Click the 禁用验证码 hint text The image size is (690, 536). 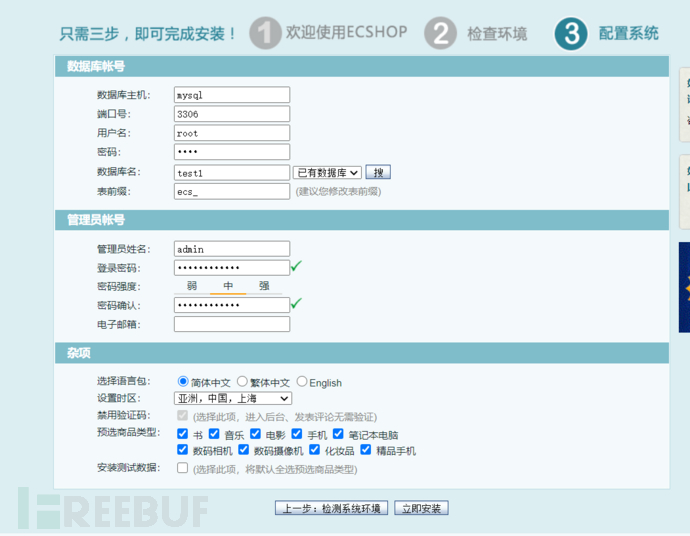(x=285, y=417)
